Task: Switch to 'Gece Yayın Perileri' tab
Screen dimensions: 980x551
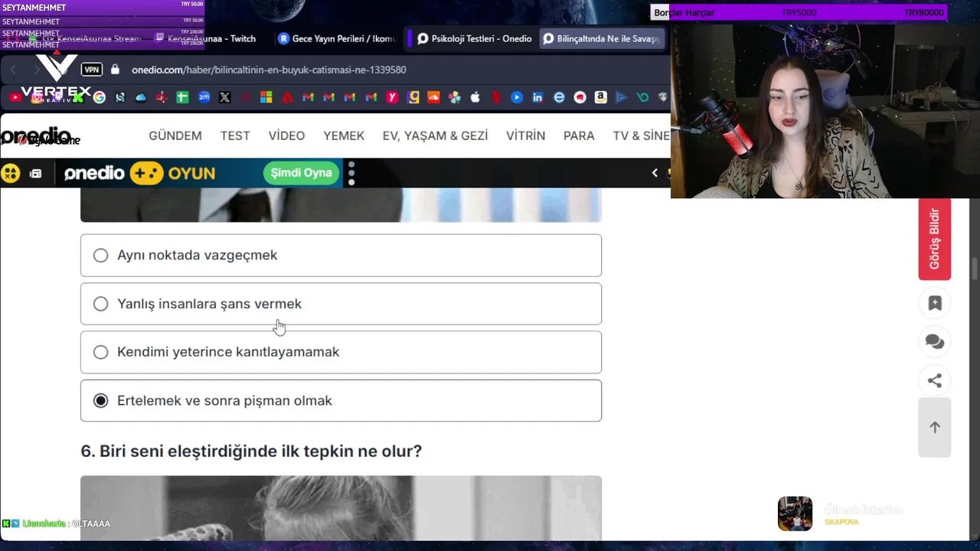Action: (337, 38)
